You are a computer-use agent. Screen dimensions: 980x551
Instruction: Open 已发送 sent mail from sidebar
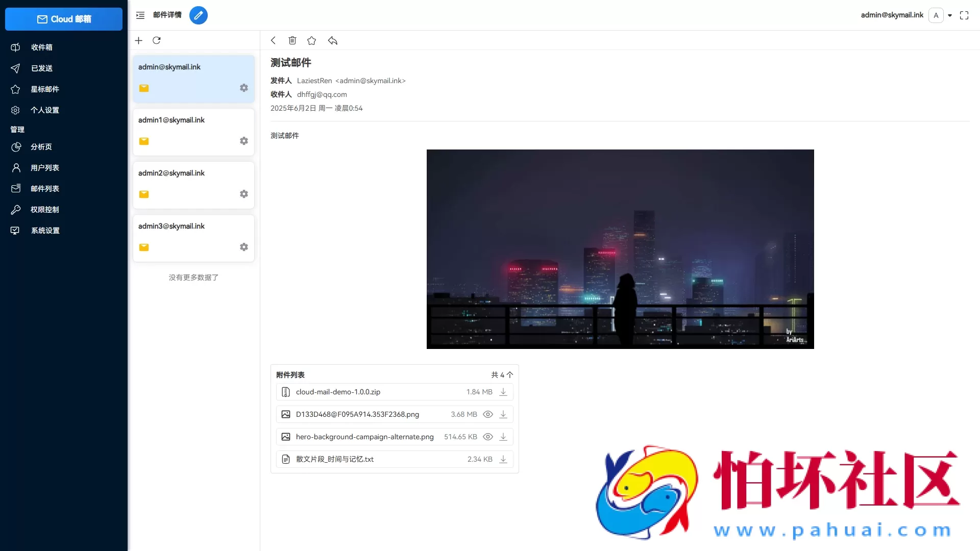click(15, 68)
